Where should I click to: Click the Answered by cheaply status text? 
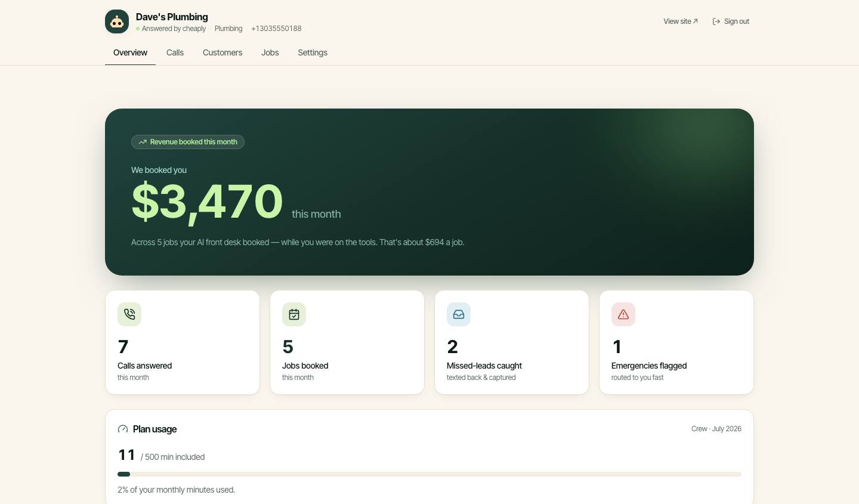tap(174, 29)
